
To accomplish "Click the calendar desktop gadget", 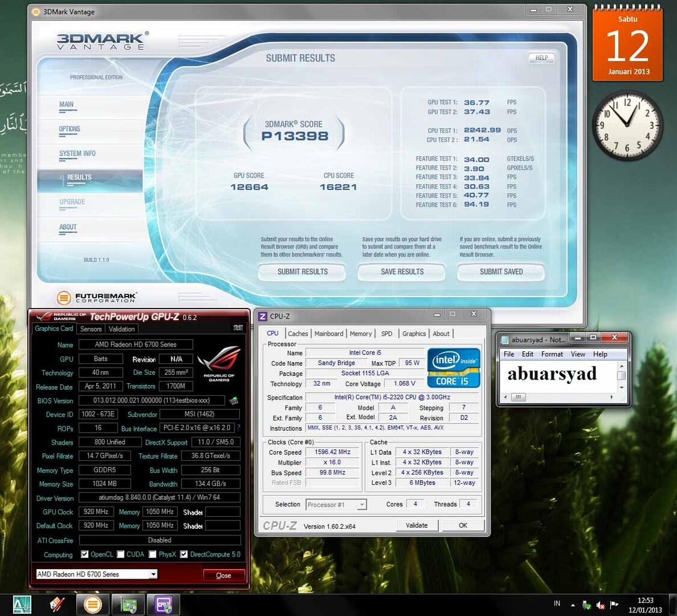I will [x=627, y=42].
